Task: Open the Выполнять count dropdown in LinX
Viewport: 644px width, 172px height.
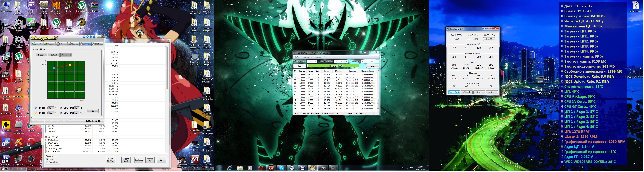Action: pyautogui.click(x=365, y=61)
